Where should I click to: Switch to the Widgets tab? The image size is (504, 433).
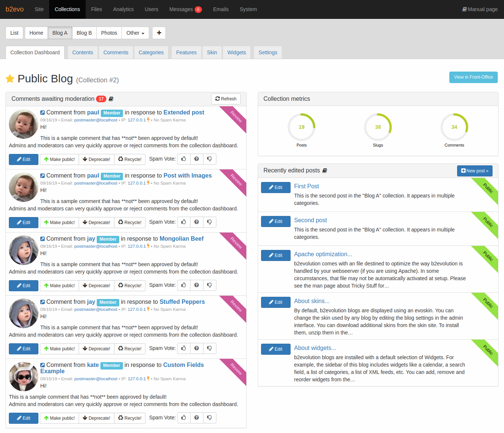[x=237, y=52]
